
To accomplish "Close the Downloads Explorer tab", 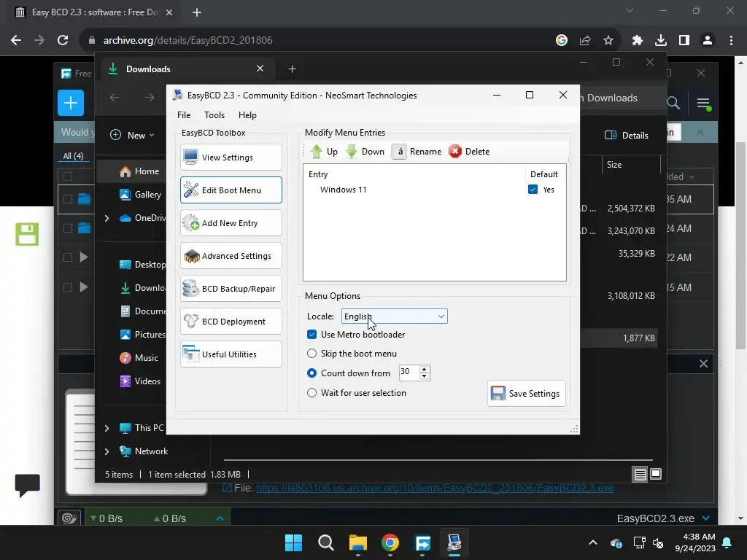I will [260, 69].
